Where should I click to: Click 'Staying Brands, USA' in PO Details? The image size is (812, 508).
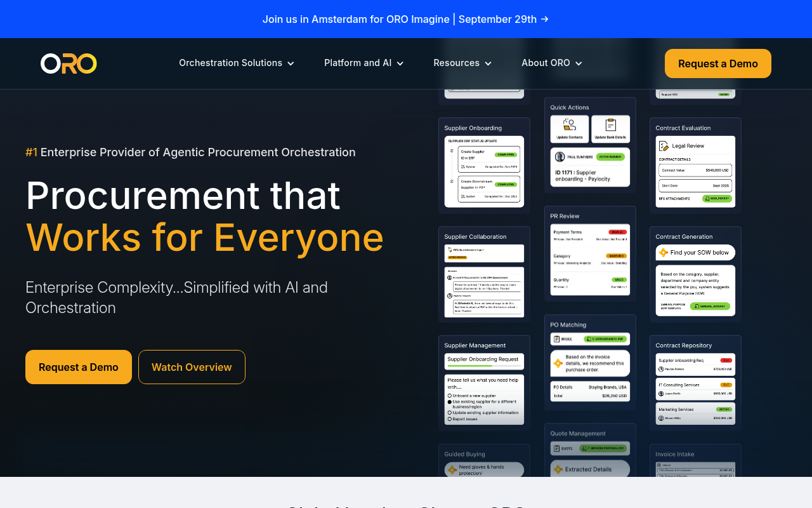pos(607,387)
